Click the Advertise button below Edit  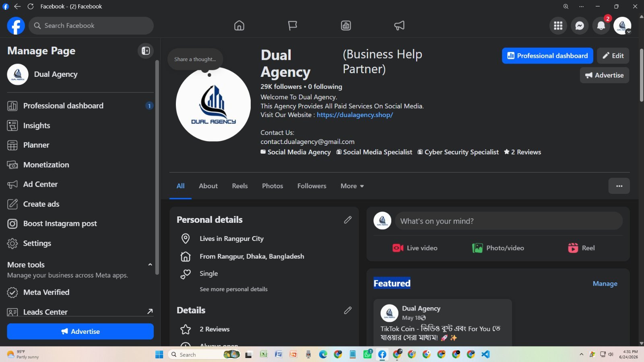pyautogui.click(x=605, y=75)
